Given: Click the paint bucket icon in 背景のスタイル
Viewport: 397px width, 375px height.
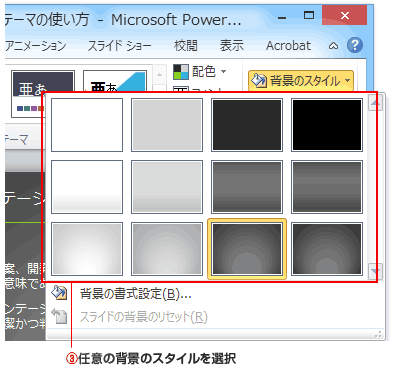Looking at the screenshot, I should [259, 81].
